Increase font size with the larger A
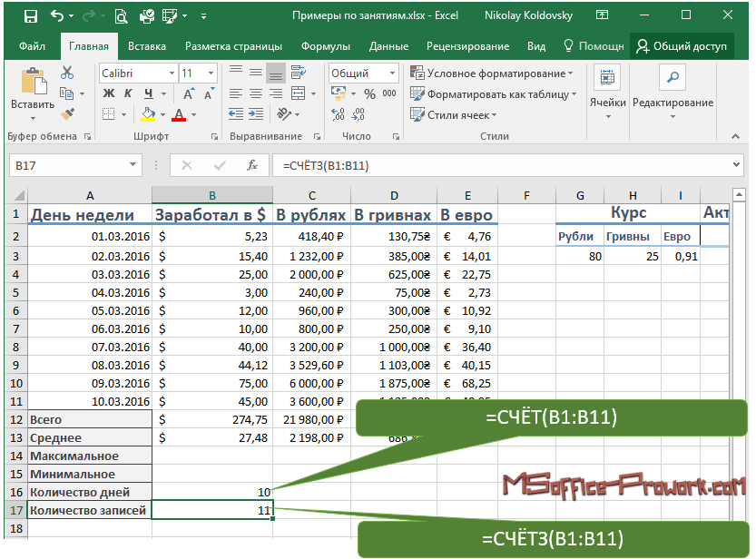The width and height of the screenshot is (756, 559). (x=188, y=93)
